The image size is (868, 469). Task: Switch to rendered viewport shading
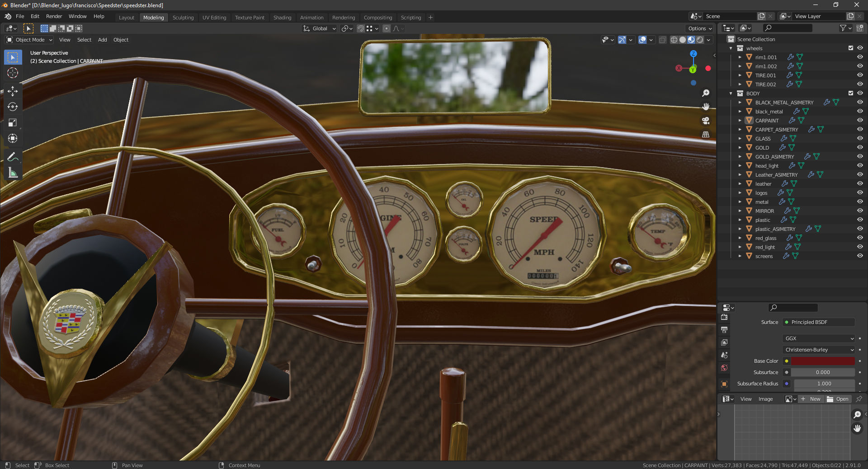(700, 40)
